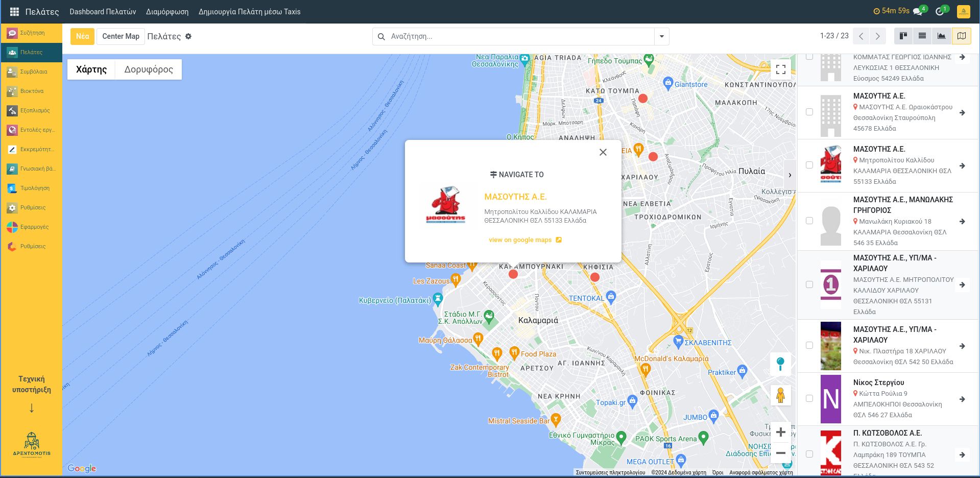This screenshot has height=478, width=980.
Task: Select checkbox for Νίκος Στεργίου record
Action: coord(809,398)
